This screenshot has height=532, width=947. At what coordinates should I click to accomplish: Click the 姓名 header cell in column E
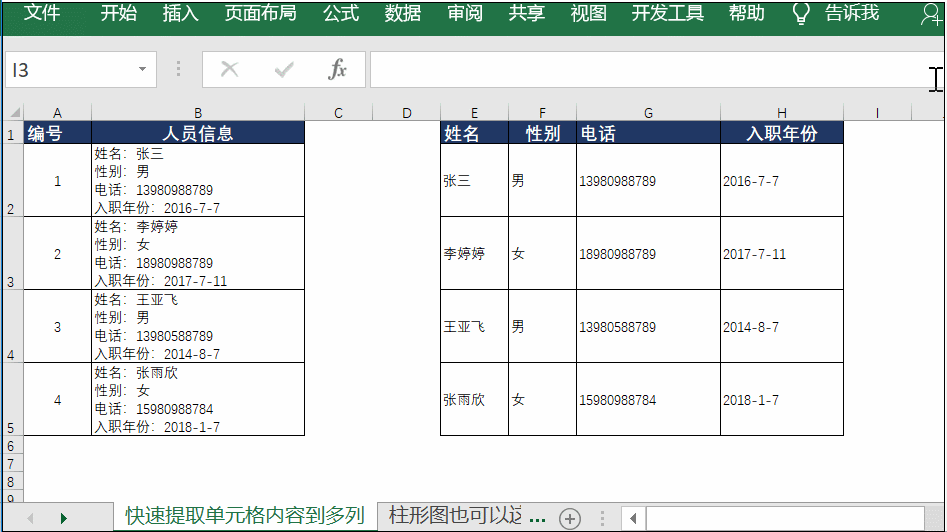tap(474, 133)
